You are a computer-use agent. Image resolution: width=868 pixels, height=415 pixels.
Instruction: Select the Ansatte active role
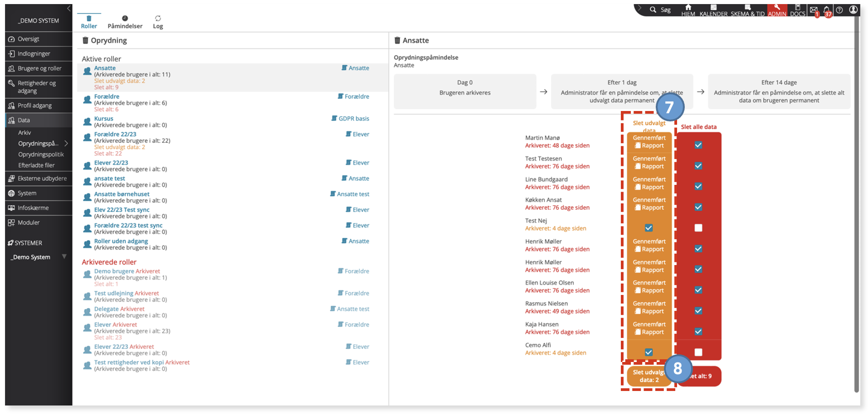105,68
